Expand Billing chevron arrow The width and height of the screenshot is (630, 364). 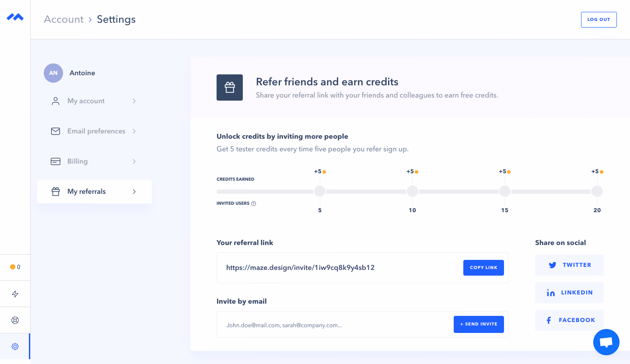click(134, 161)
